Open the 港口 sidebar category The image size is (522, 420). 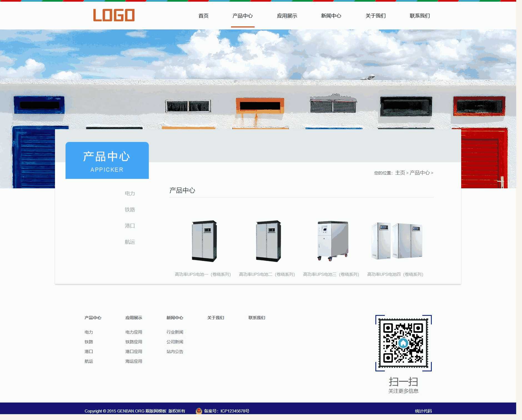[130, 226]
